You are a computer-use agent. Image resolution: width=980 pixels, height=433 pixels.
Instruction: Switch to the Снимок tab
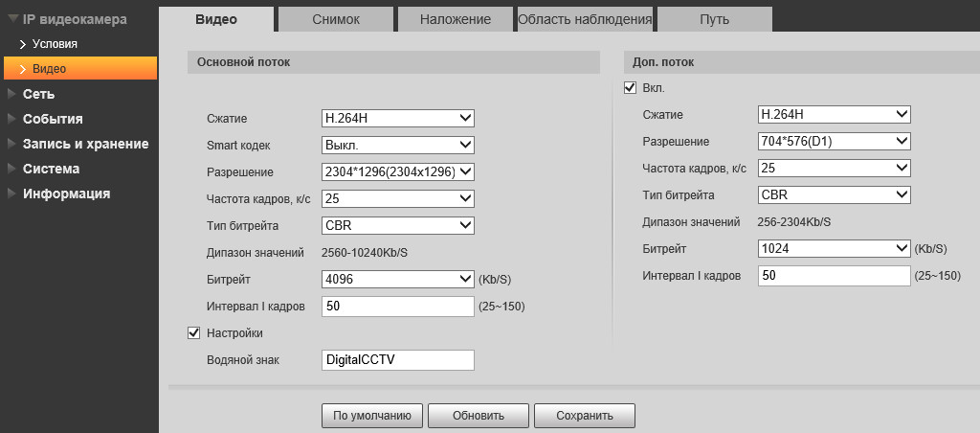pyautogui.click(x=335, y=19)
